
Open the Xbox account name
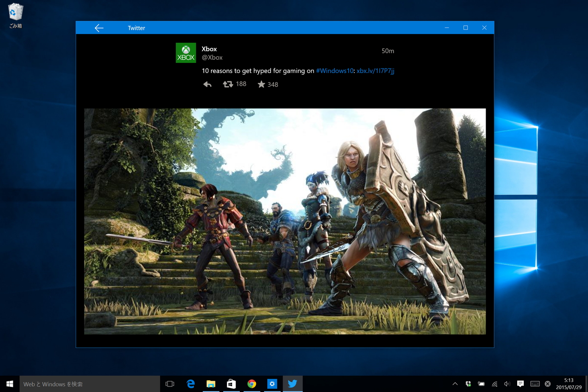tap(209, 49)
